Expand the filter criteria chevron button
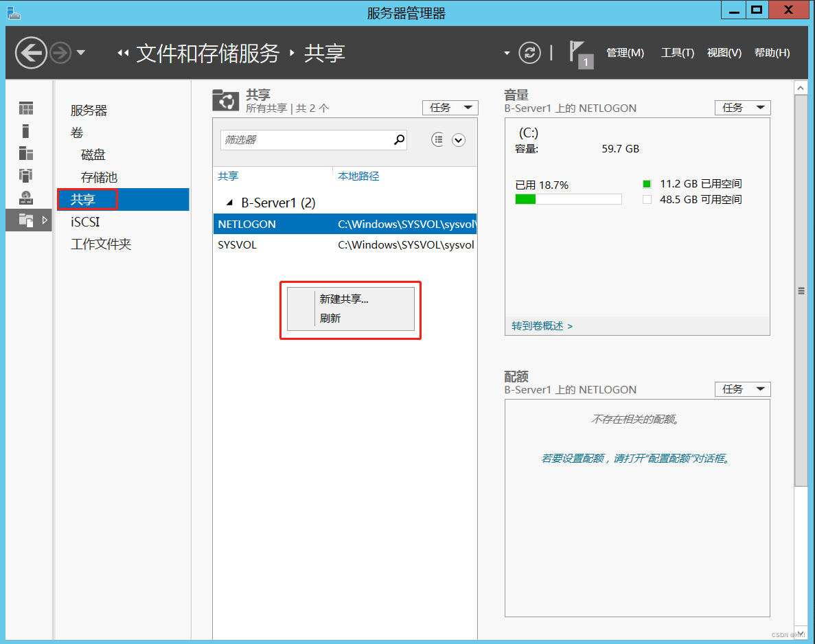 pos(459,140)
